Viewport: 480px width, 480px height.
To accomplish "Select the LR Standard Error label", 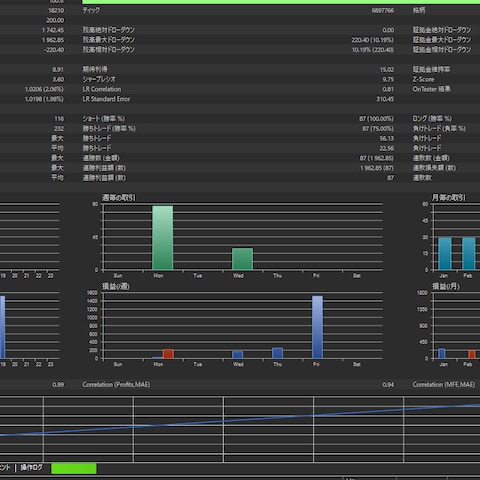I will 106,99.
